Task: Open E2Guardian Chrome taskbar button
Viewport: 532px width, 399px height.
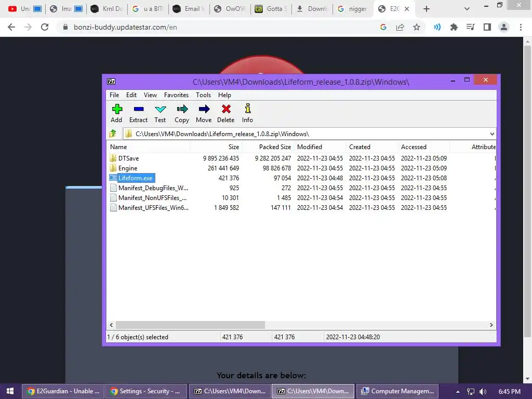Action: 63,391
